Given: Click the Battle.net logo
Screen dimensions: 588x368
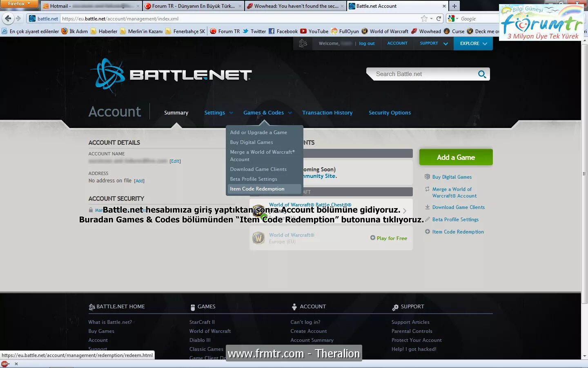Looking at the screenshot, I should point(171,75).
